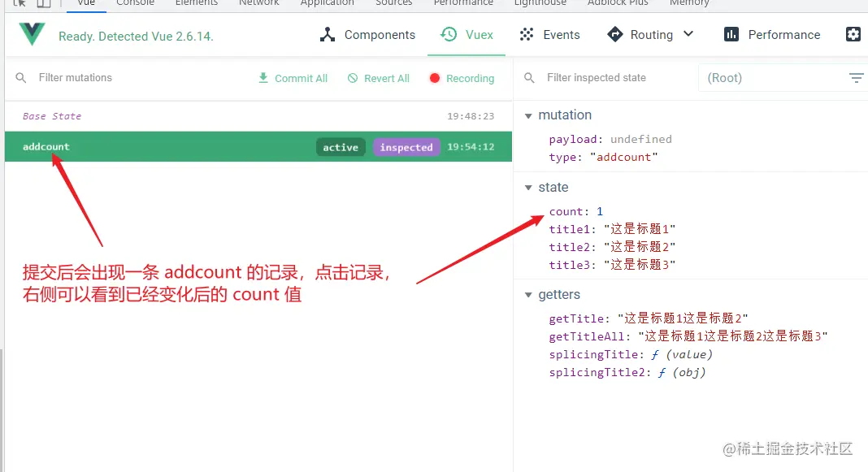868x472 pixels.
Task: Switch to Chrome DevTools Network tab
Action: coord(259,3)
